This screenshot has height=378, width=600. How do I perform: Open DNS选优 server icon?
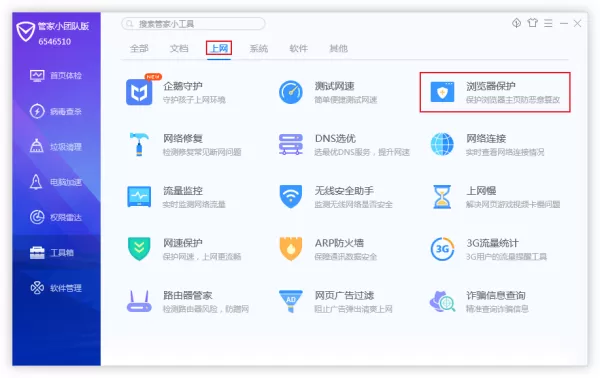click(291, 144)
